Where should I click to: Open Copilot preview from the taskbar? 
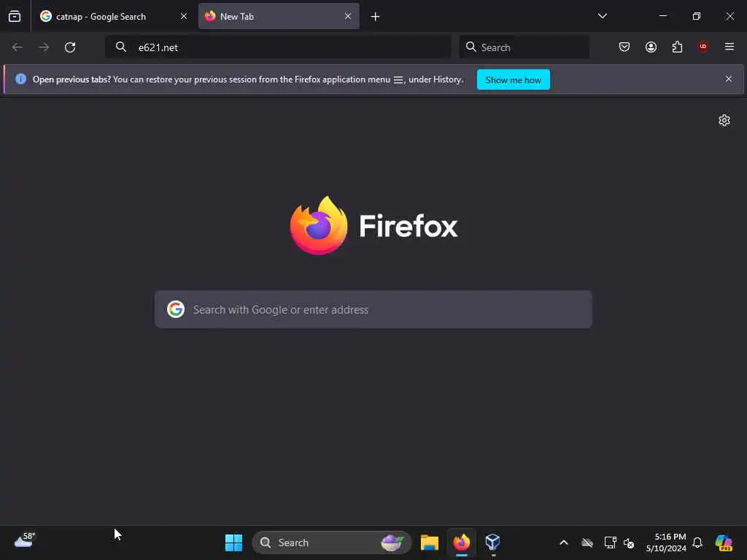click(x=724, y=542)
